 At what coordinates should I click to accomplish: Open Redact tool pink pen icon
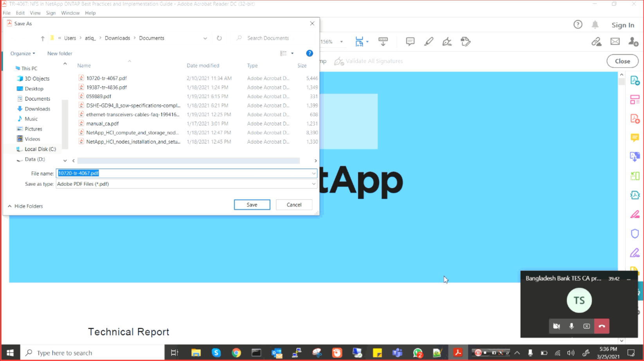tap(635, 214)
